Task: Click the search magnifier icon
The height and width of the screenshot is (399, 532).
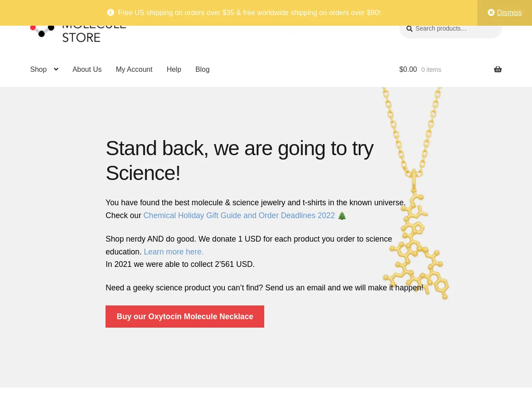Action: (x=409, y=28)
